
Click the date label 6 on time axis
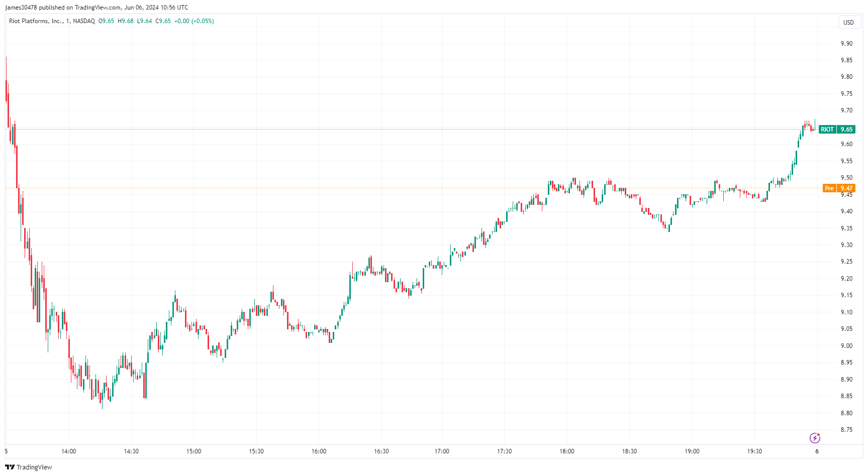point(817,451)
